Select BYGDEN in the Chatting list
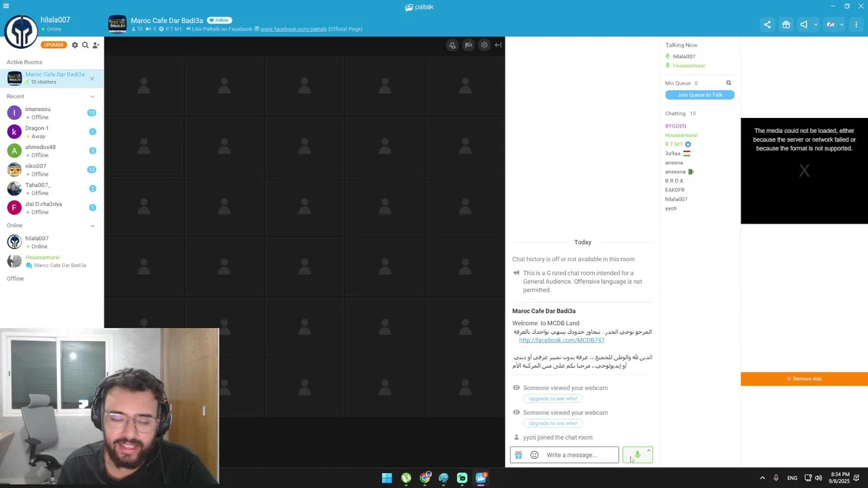The image size is (868, 488). (675, 126)
